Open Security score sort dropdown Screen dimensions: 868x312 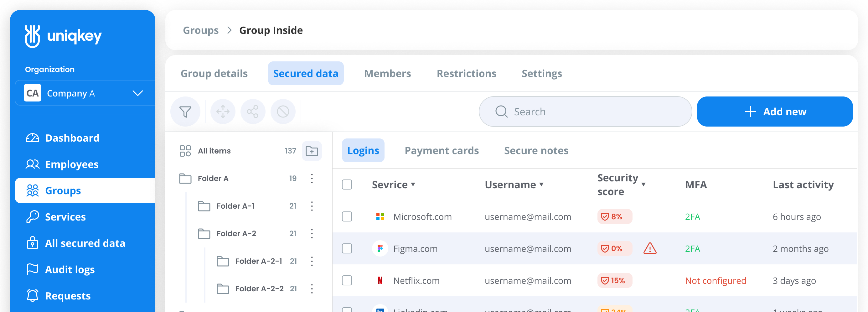click(x=643, y=185)
